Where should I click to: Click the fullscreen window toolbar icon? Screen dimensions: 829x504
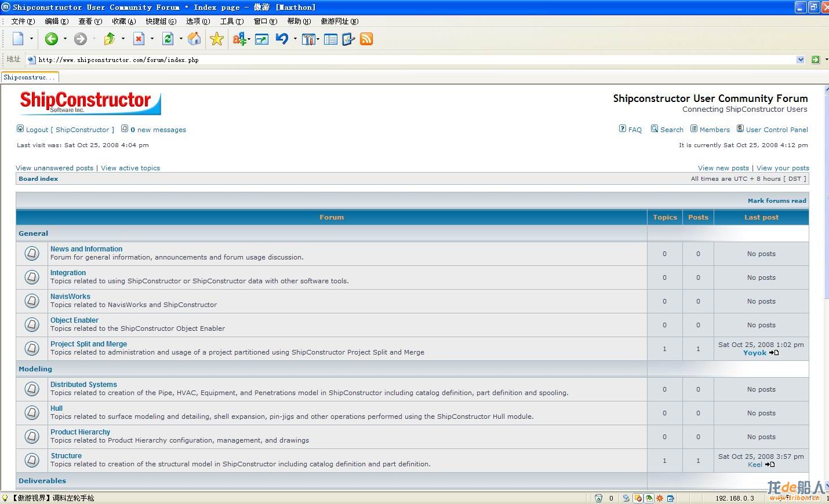pos(262,39)
